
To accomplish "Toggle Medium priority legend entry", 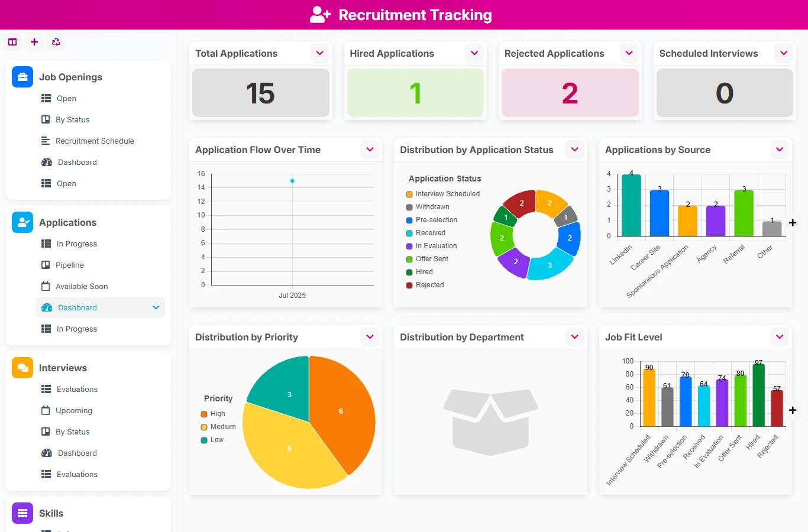I will click(x=218, y=427).
